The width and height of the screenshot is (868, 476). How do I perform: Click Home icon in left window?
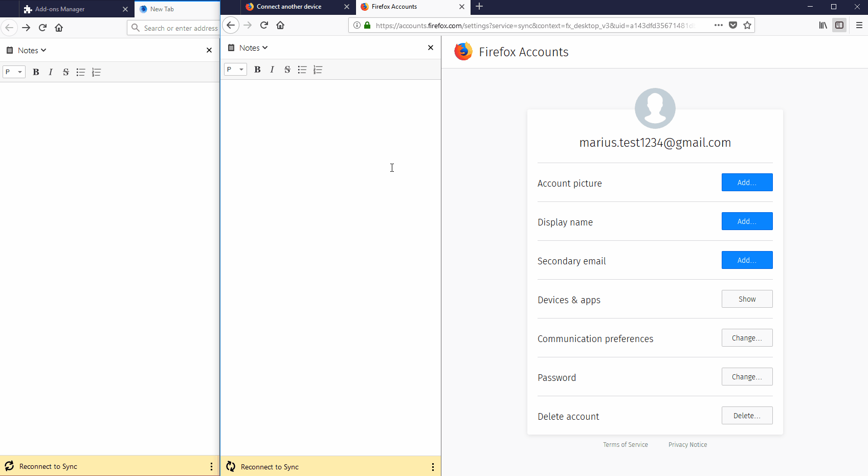coord(59,28)
